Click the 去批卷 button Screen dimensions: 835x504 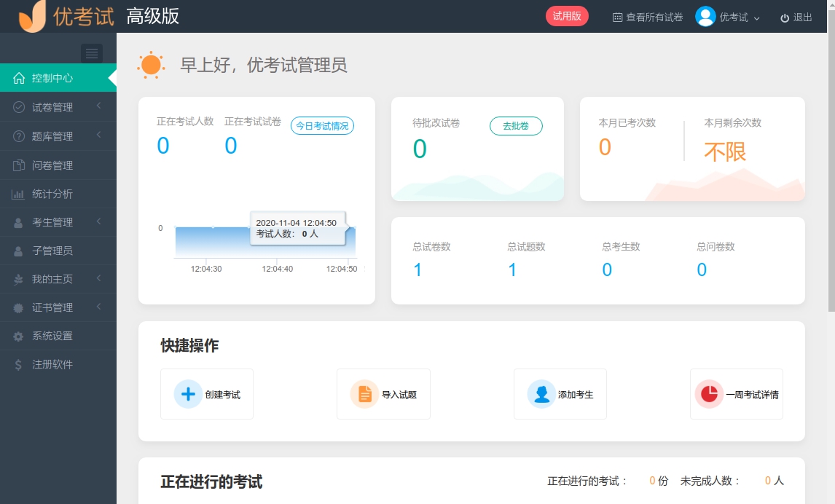[516, 125]
